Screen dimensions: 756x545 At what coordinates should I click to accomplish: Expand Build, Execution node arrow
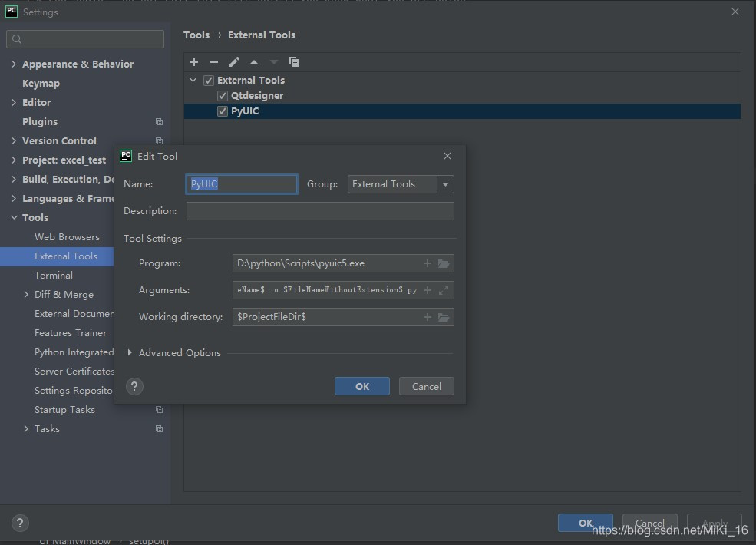[14, 179]
